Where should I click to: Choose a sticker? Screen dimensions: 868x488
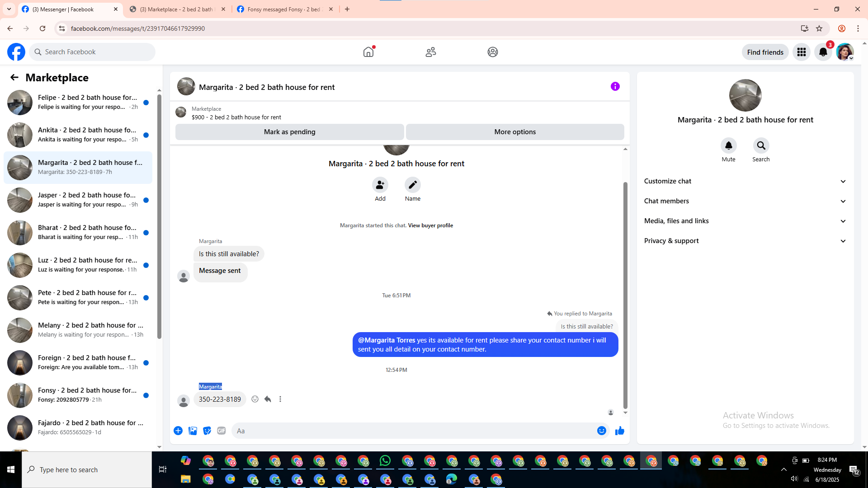[207, 431]
